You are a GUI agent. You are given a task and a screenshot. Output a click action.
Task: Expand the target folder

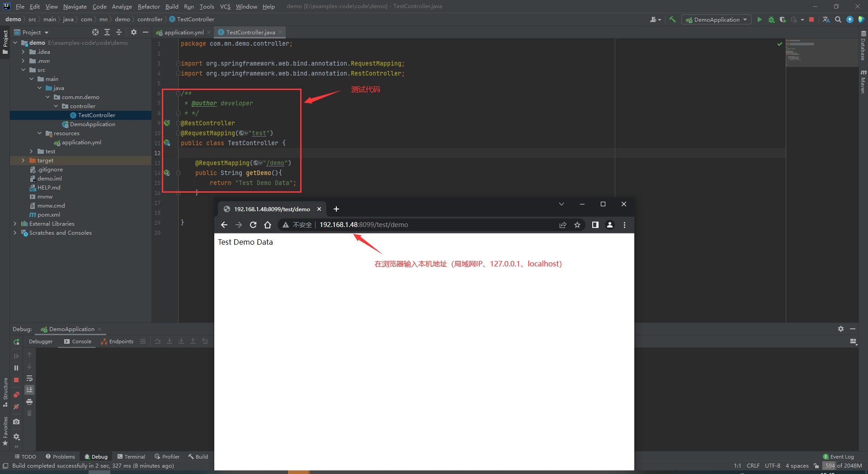(x=23, y=161)
